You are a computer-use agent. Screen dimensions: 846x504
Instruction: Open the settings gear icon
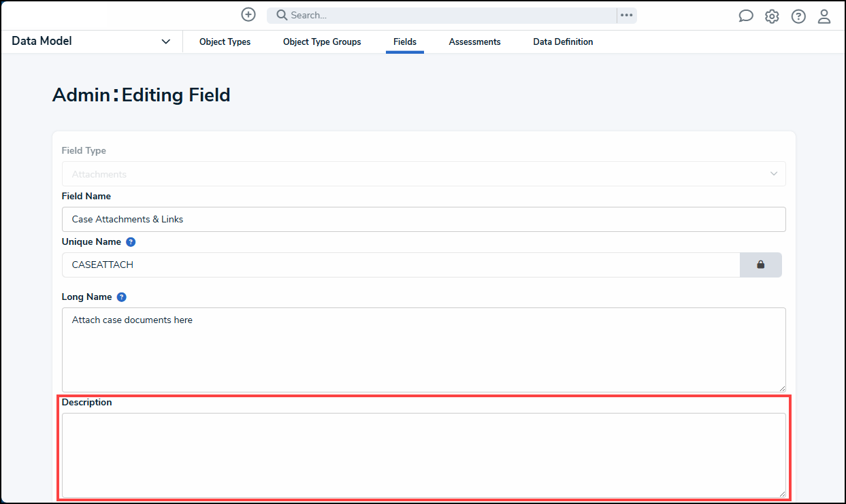click(772, 15)
